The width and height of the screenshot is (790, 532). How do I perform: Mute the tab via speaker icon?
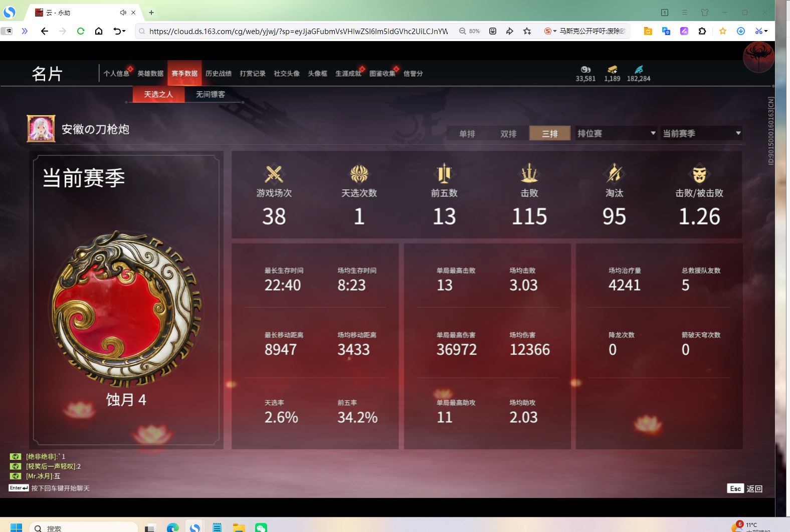click(123, 13)
